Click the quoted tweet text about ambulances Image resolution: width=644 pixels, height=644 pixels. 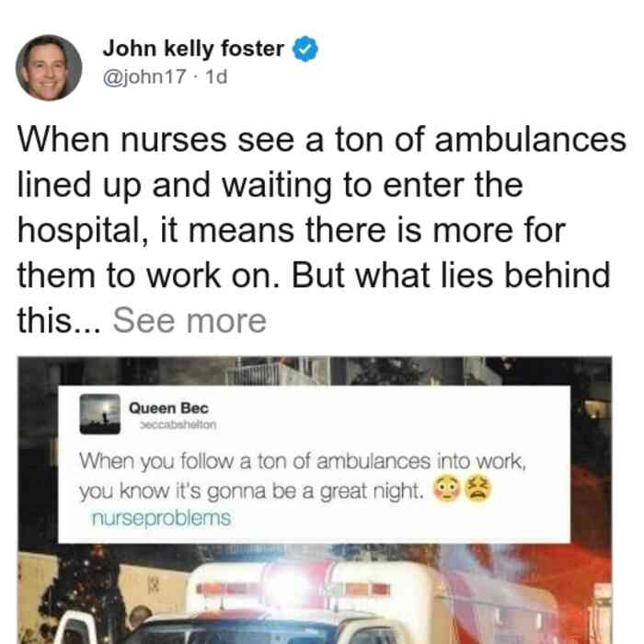pyautogui.click(x=303, y=476)
